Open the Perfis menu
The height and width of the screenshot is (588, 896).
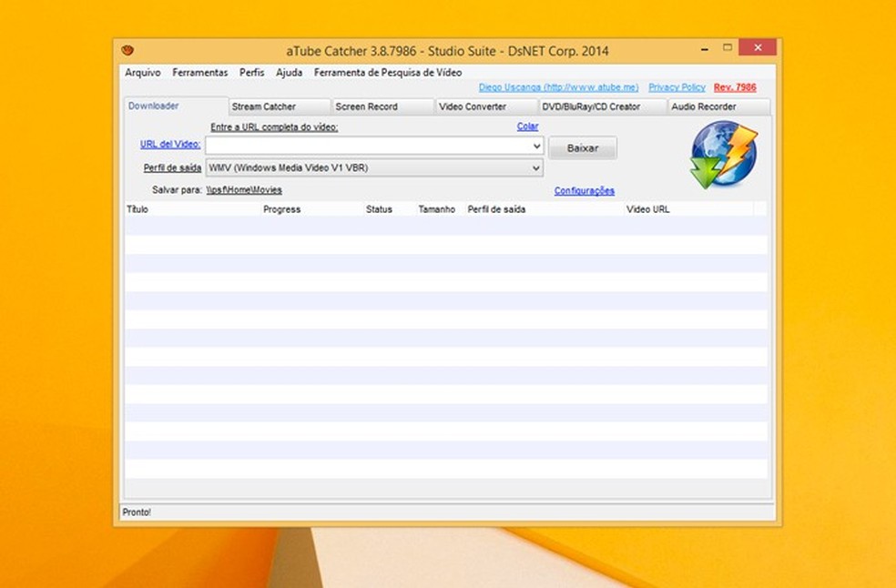(252, 73)
